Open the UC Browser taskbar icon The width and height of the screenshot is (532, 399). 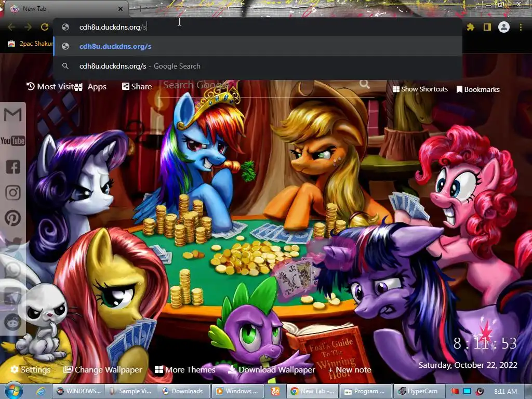tap(275, 391)
